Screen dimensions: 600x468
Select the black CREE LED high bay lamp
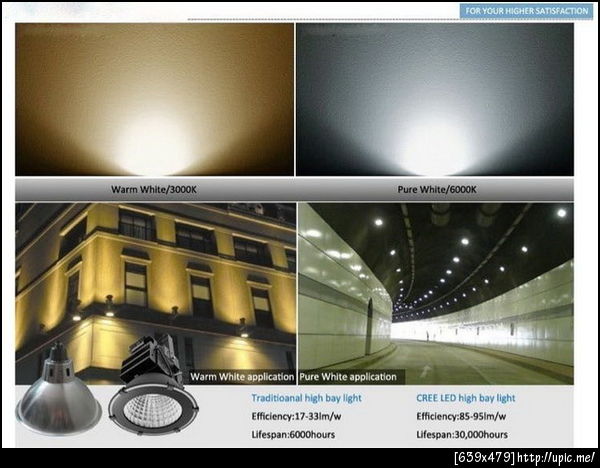[153, 386]
